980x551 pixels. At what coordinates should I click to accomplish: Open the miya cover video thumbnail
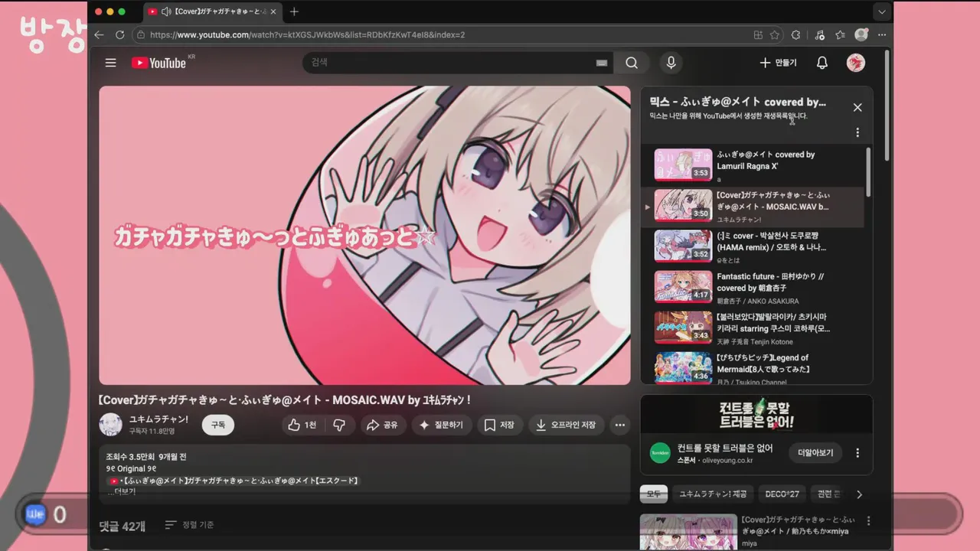click(x=688, y=532)
